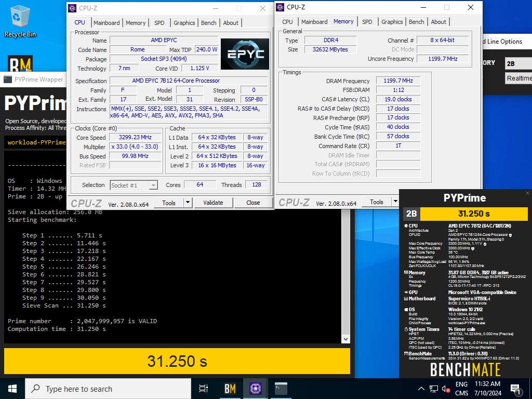Select CPU tab in right CPU-Z window
Screen dimensions: 532x399
click(x=287, y=22)
